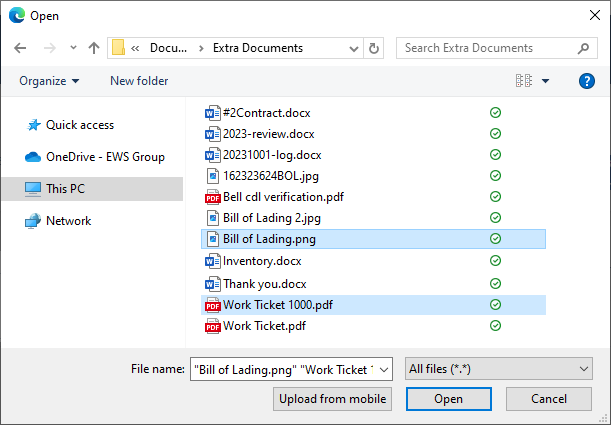Open the All files type dropdown
The width and height of the screenshot is (611, 425).
[x=498, y=370]
